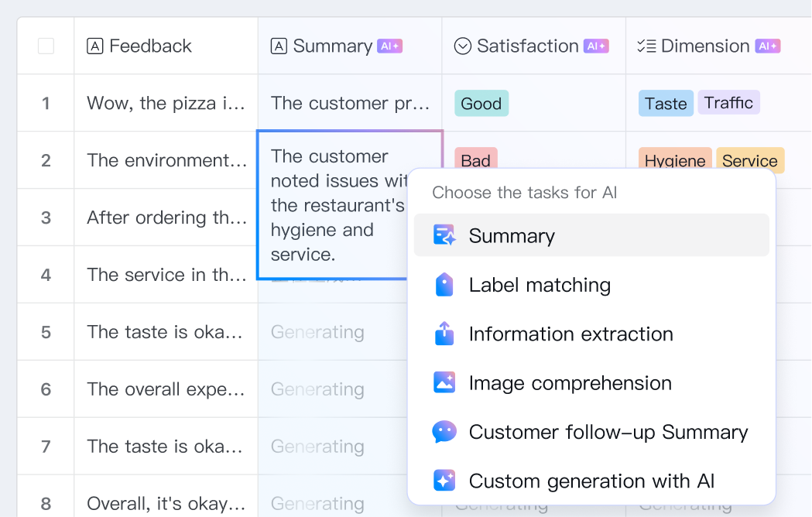The width and height of the screenshot is (812, 517).
Task: Click the AI badge on Summary column
Action: point(389,46)
